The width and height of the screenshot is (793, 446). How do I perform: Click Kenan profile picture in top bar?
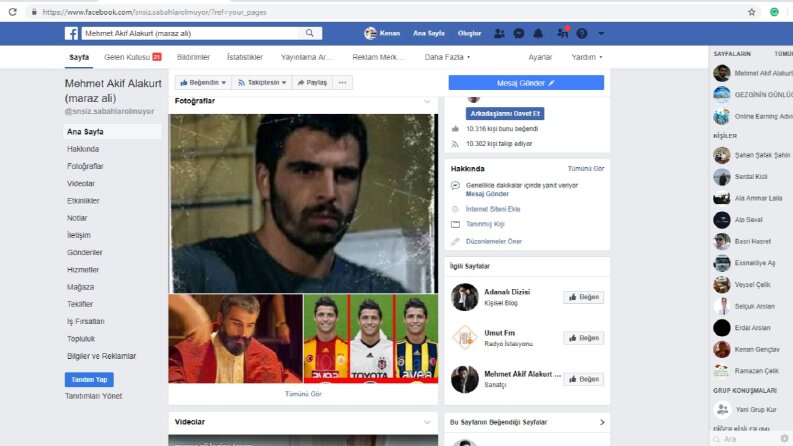pyautogui.click(x=370, y=33)
